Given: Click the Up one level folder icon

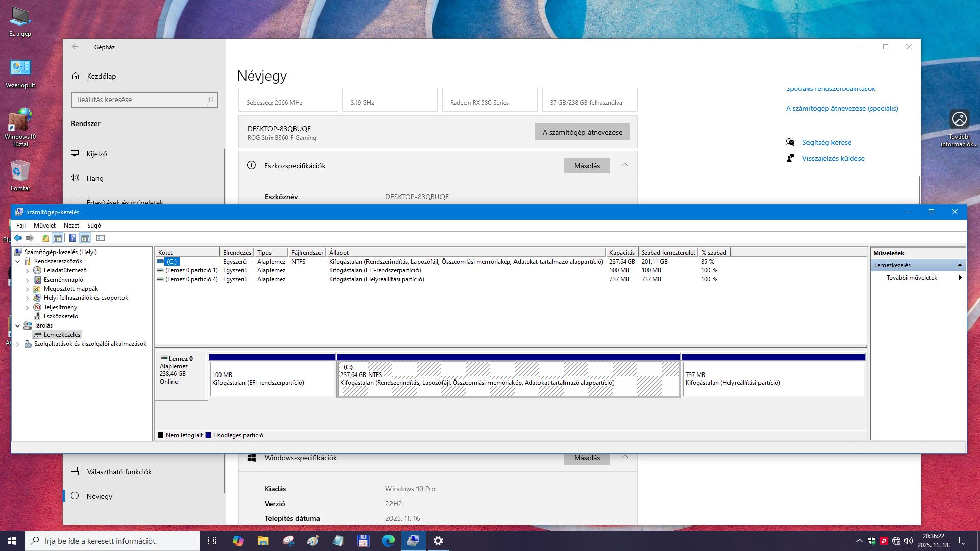Looking at the screenshot, I should 45,238.
